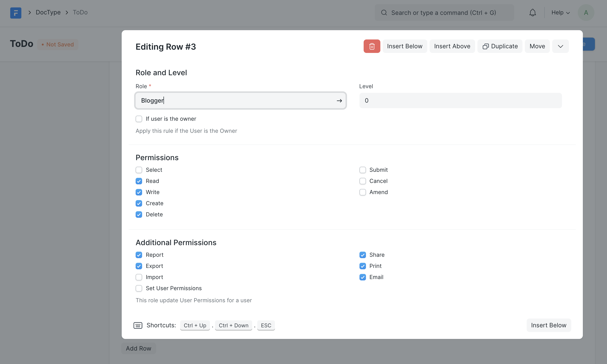Open notifications via the bell icon
The image size is (607, 364).
tap(532, 12)
